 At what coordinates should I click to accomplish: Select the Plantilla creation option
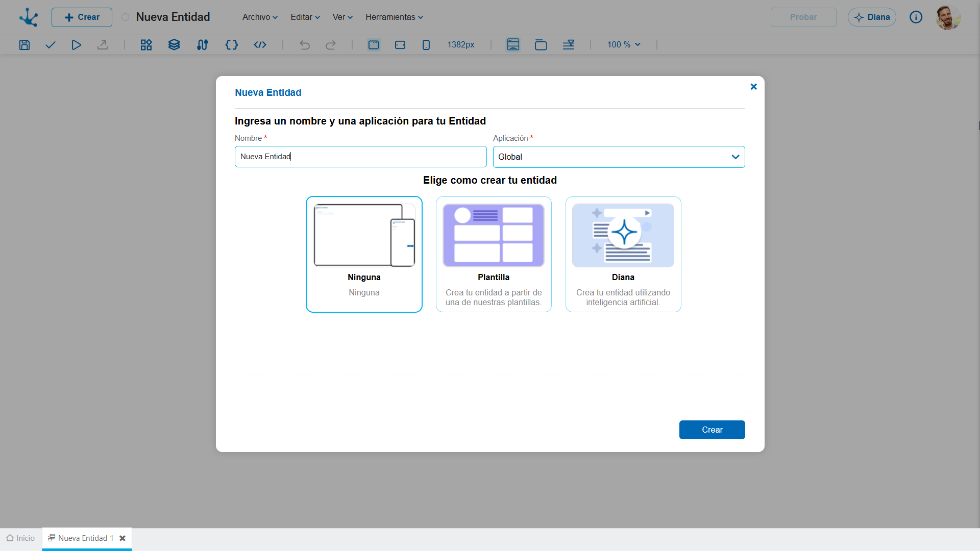[x=494, y=254]
